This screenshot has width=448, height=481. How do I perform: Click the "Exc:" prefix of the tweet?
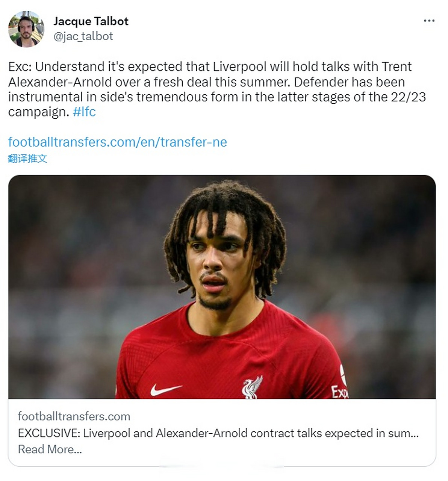click(20, 67)
